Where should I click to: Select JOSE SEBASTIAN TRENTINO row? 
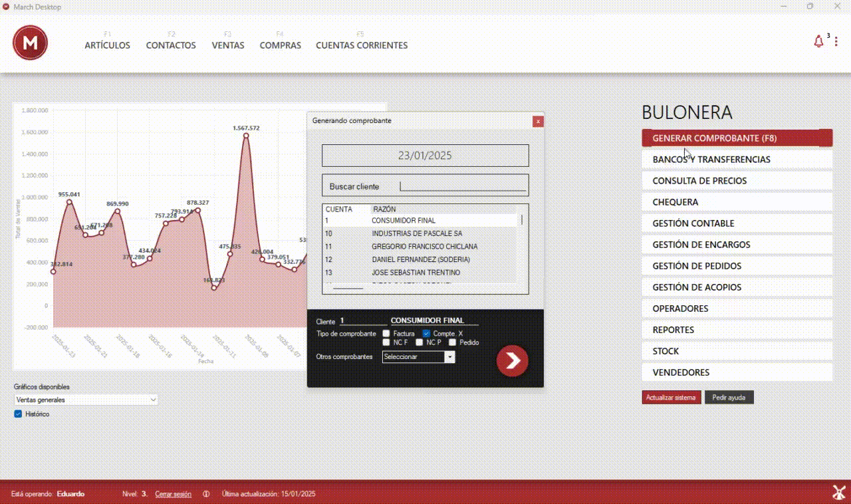420,273
